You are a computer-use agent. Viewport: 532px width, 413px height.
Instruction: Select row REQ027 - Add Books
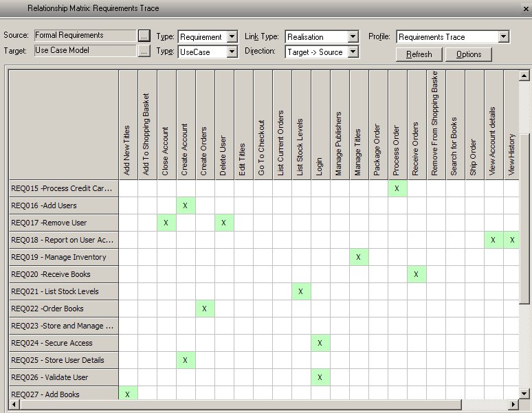point(64,393)
